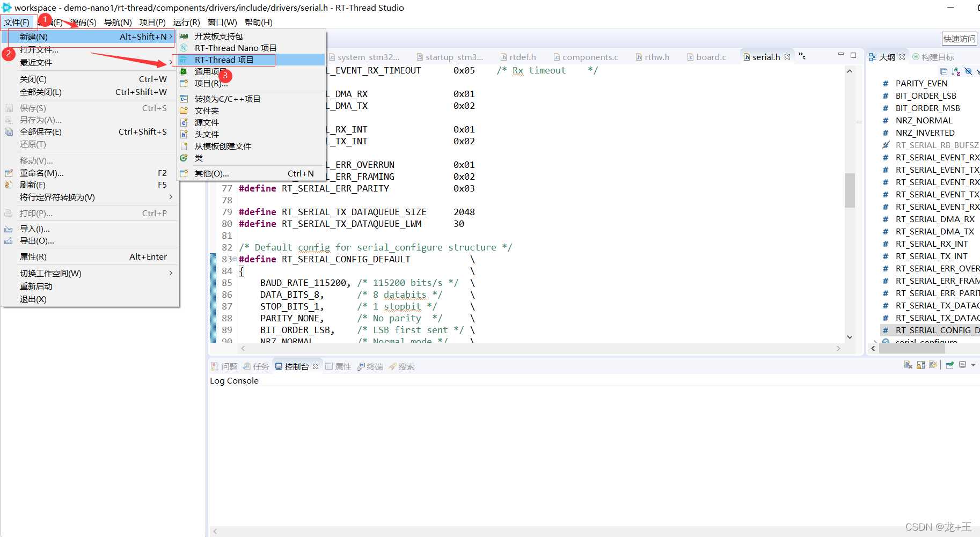
Task: Switch to the system_stm32... editor tab
Action: tap(365, 57)
